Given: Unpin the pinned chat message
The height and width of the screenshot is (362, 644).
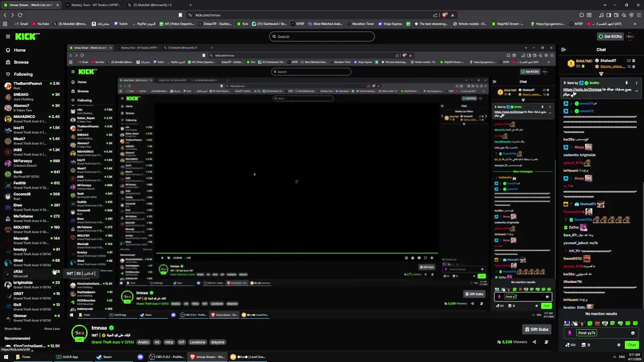Looking at the screenshot, I should point(627,83).
